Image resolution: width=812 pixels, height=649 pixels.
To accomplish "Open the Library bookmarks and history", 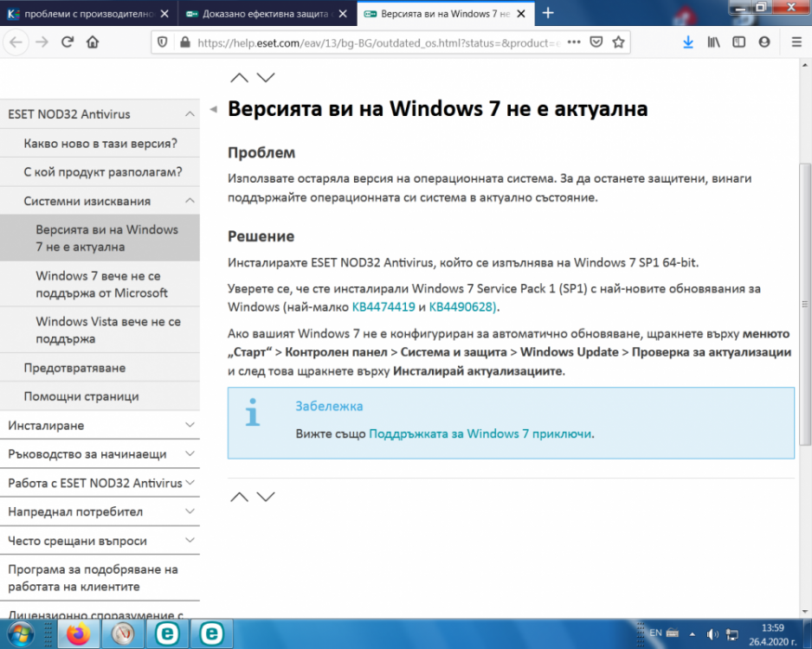I will (713, 42).
